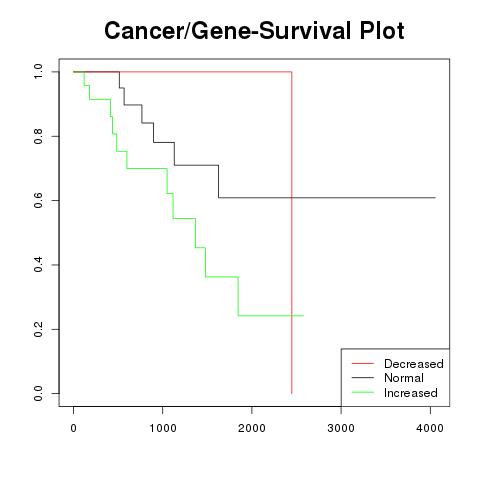The image size is (480, 480).
Task: Click the 0.6 y-axis tick label
Action: (38, 200)
